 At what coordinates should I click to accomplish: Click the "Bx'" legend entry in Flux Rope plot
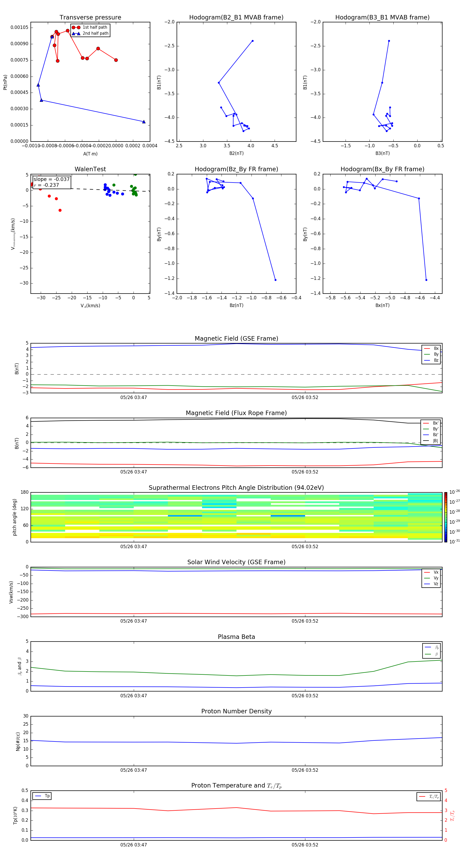click(431, 423)
